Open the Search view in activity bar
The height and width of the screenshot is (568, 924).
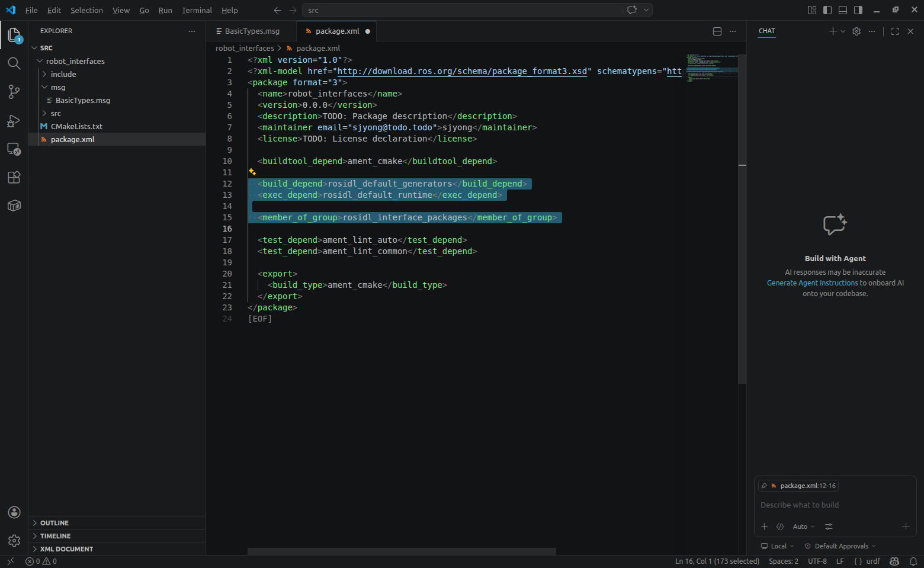[14, 63]
